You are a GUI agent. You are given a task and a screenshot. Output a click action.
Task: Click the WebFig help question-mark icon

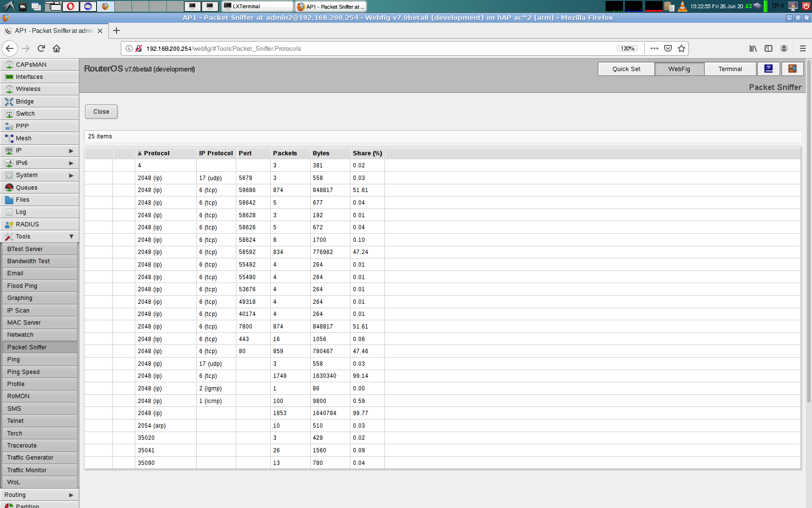point(768,69)
